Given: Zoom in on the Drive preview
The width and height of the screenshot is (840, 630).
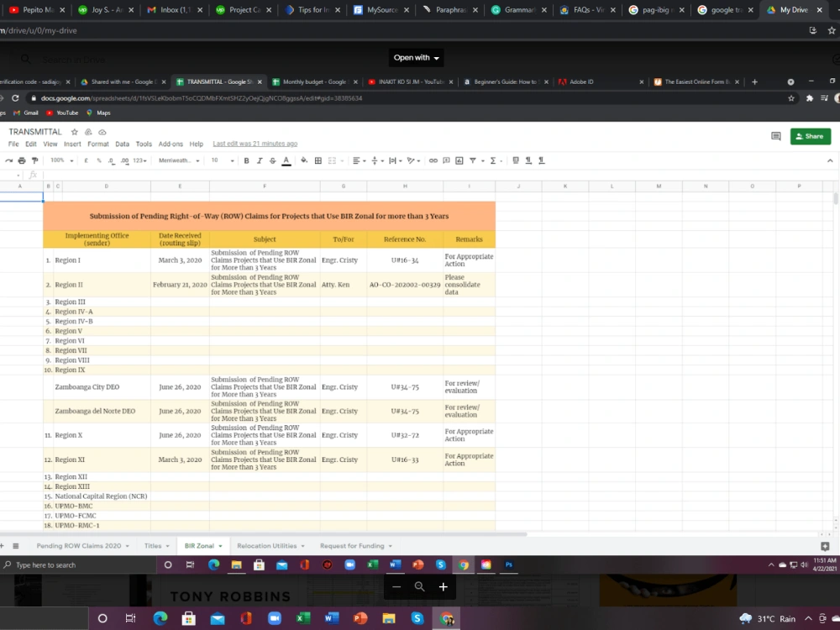Looking at the screenshot, I should (x=443, y=586).
